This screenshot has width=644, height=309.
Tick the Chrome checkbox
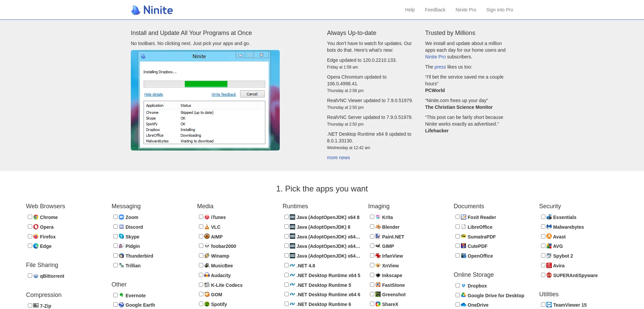tap(30, 217)
